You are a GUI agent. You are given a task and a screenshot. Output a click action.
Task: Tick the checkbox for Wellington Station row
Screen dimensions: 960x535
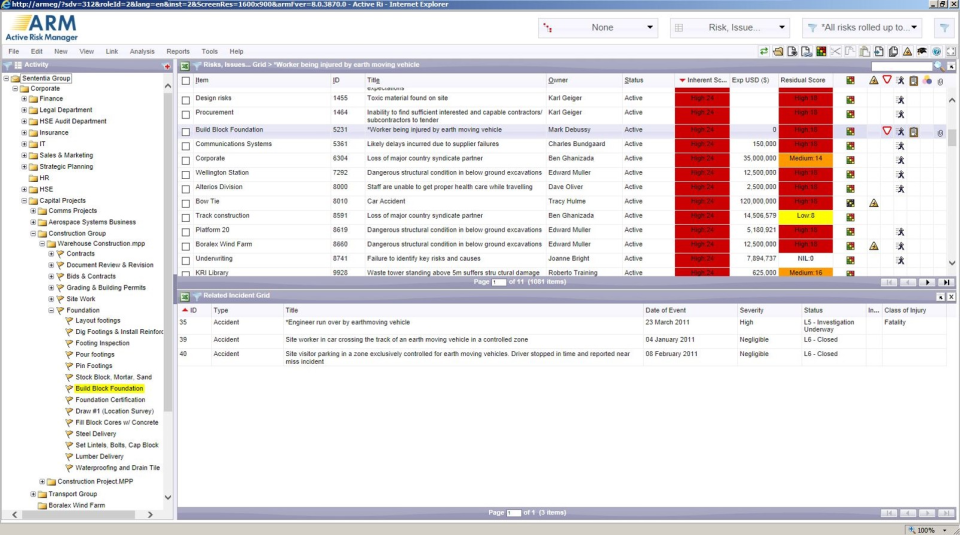(186, 174)
